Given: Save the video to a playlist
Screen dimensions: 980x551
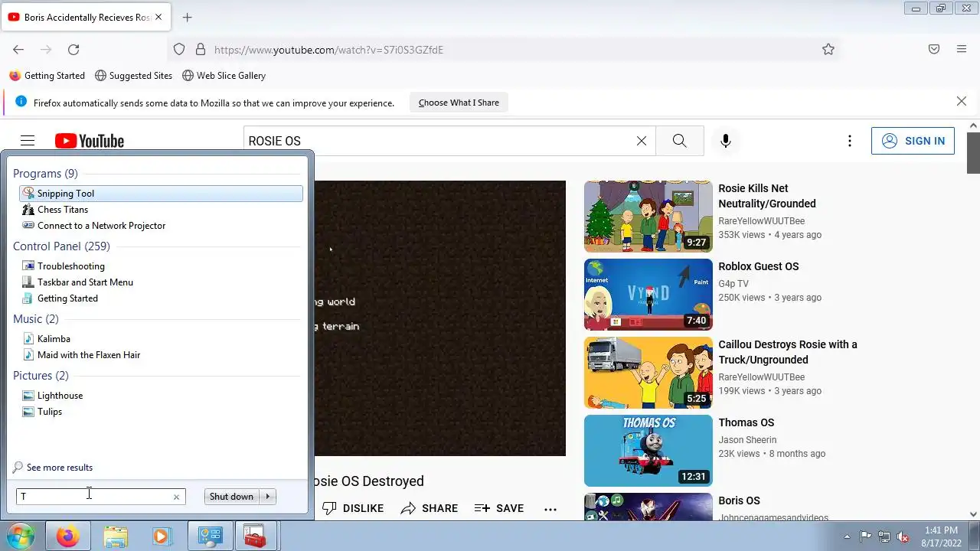Looking at the screenshot, I should (x=499, y=508).
